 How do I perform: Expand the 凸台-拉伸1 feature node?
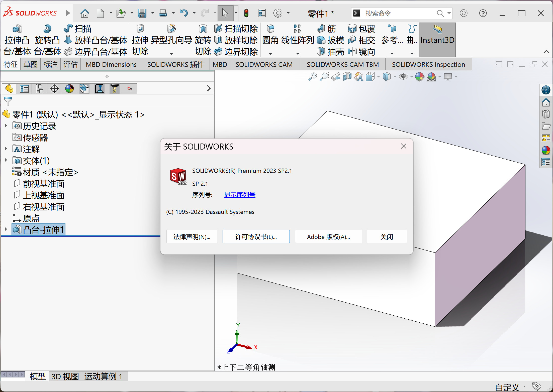click(x=6, y=229)
